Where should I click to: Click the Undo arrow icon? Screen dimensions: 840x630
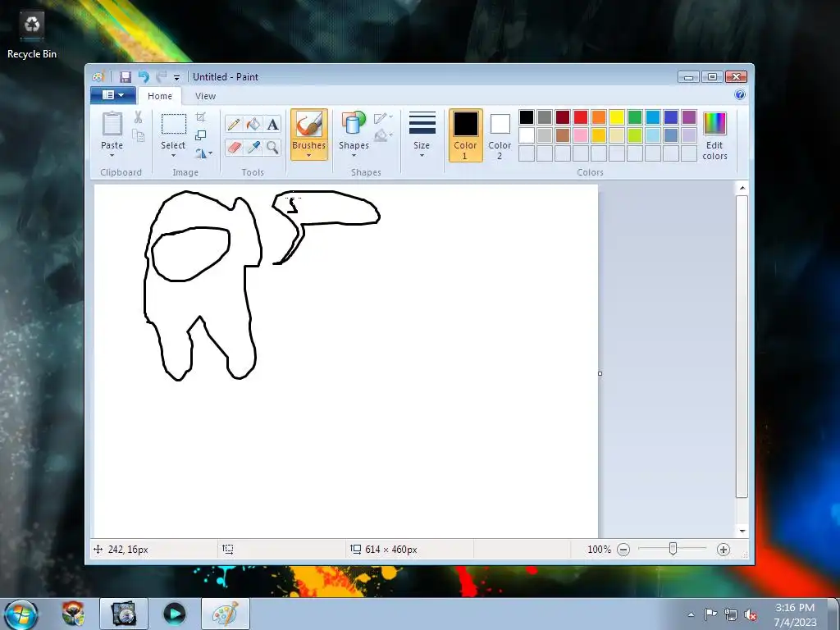point(144,77)
